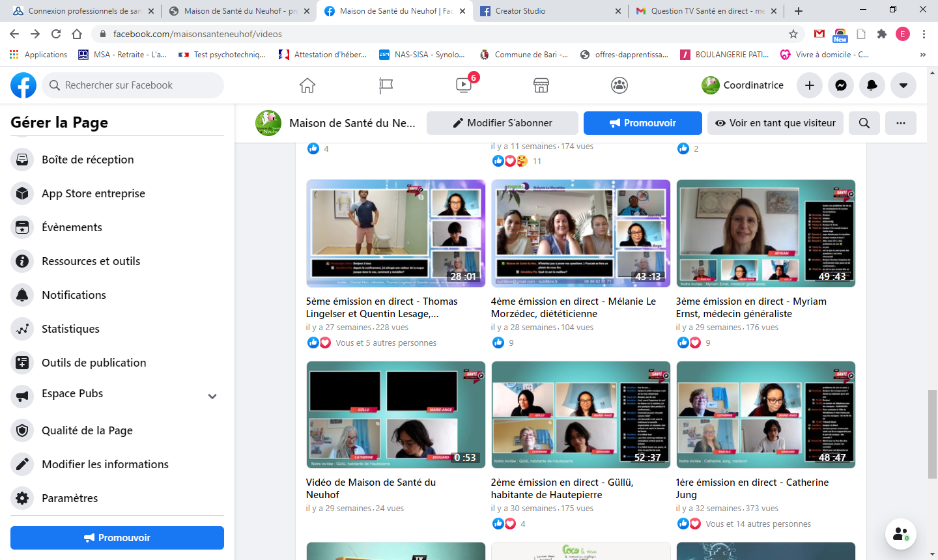Bookmark this page with star icon

793,34
